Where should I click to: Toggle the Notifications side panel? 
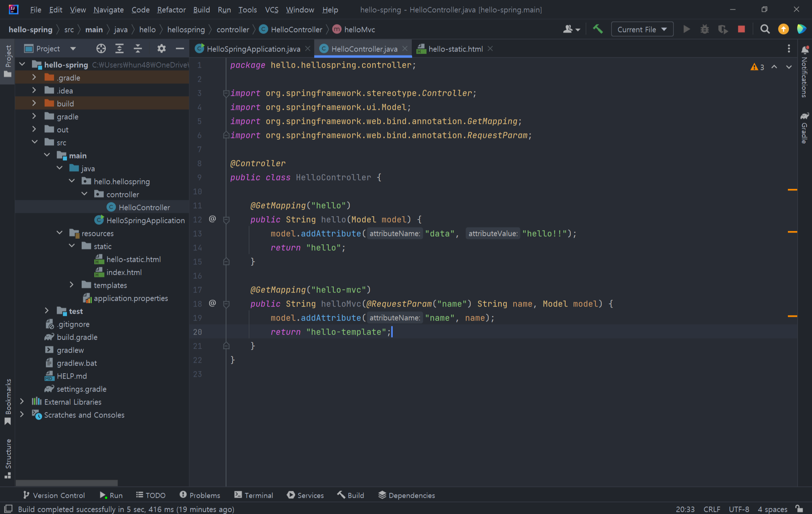[804, 72]
